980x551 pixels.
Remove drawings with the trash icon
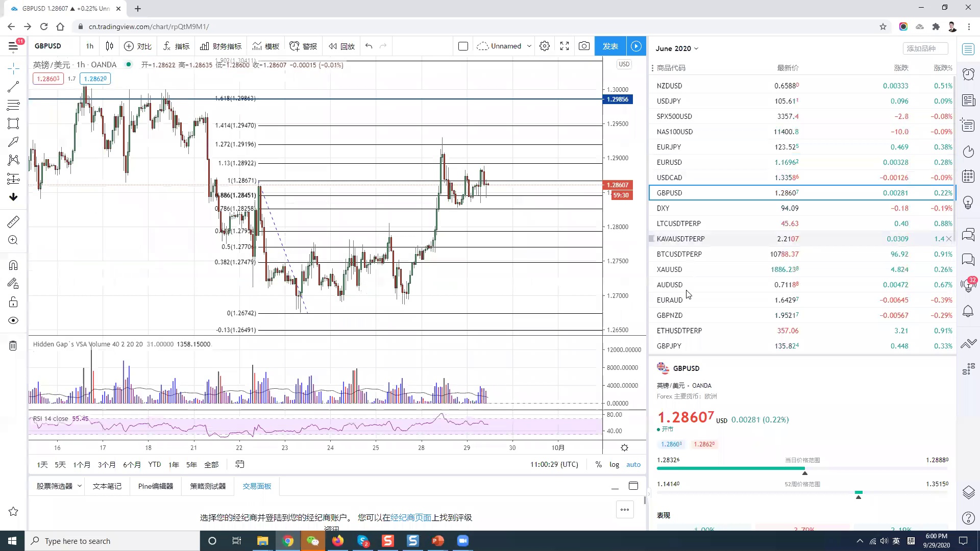coord(13,346)
